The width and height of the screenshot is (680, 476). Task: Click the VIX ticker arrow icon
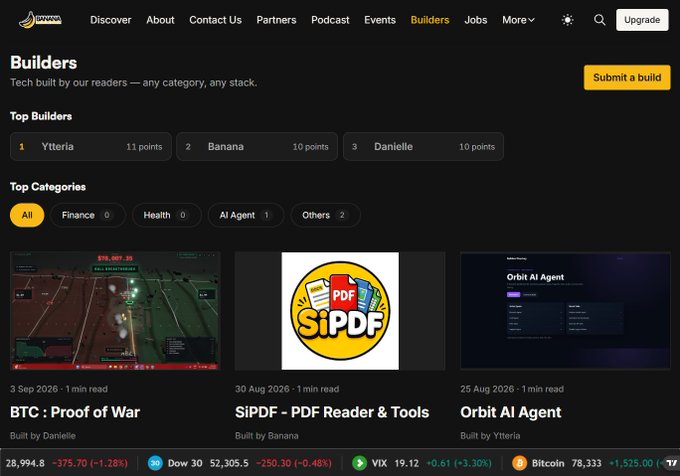(x=359, y=463)
